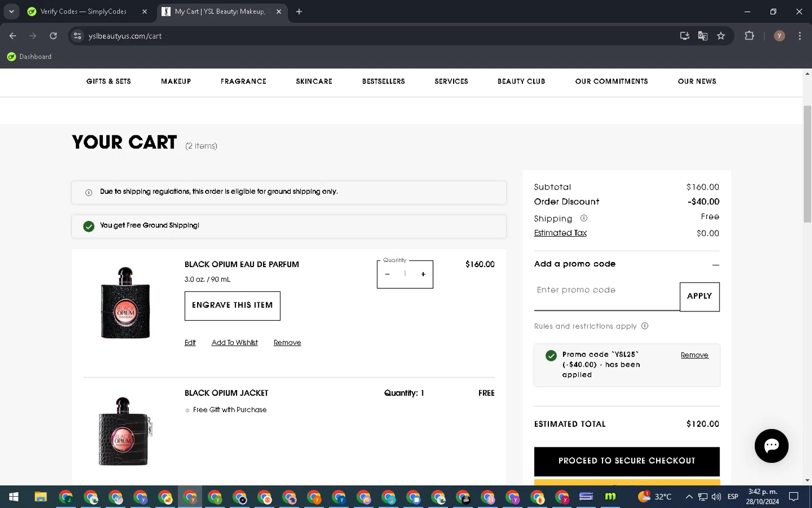Click the BLACK OPIUM EAU DE PARFUM title
812x508 pixels.
point(241,264)
